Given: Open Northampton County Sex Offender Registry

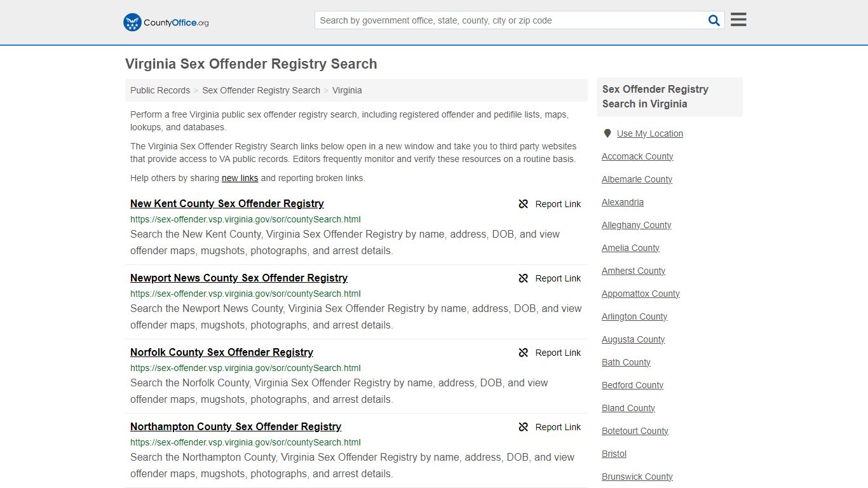Looking at the screenshot, I should (236, 426).
